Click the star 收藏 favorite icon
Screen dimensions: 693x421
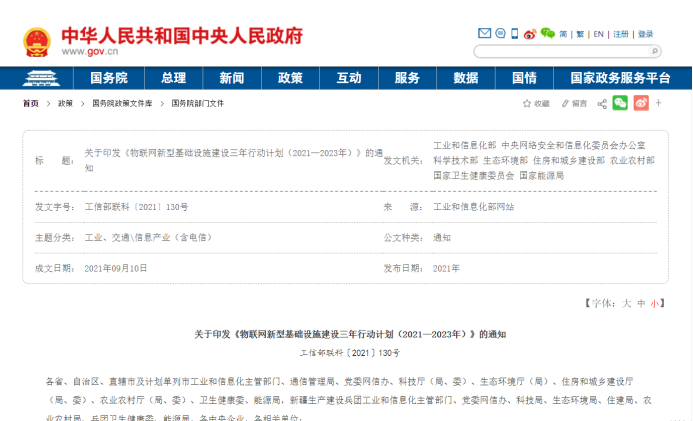(536, 103)
